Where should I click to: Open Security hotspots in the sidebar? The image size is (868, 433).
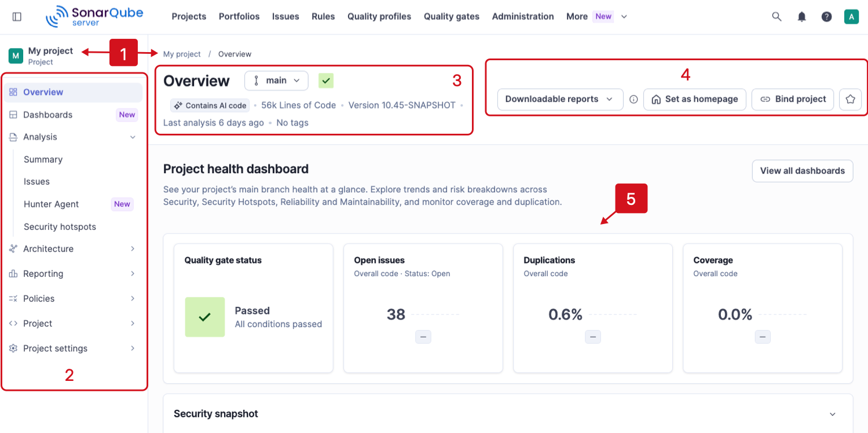tap(60, 227)
